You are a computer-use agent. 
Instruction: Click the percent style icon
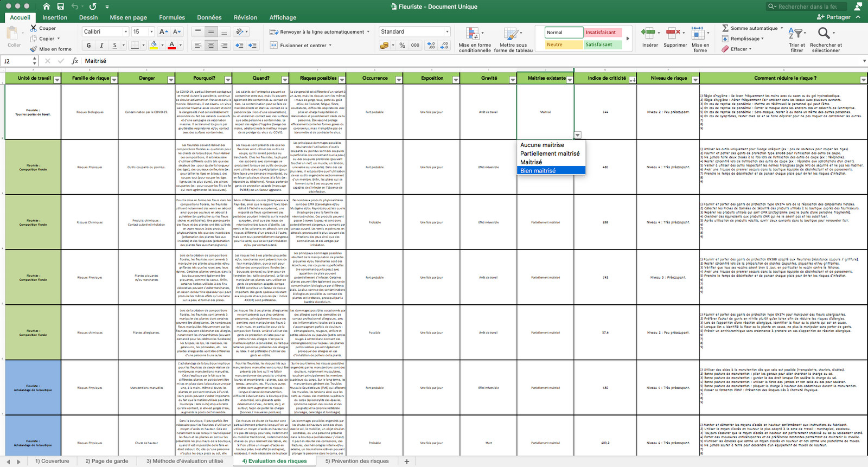pos(402,46)
